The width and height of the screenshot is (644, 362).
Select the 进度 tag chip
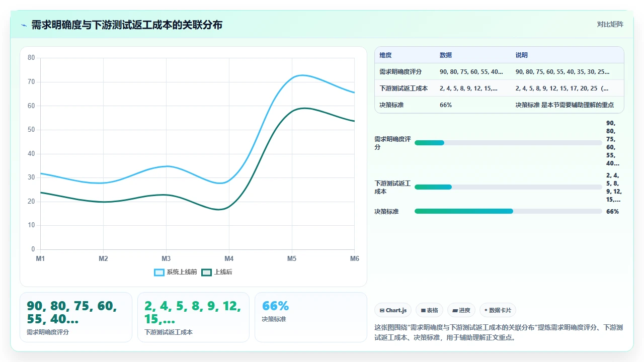(x=461, y=310)
